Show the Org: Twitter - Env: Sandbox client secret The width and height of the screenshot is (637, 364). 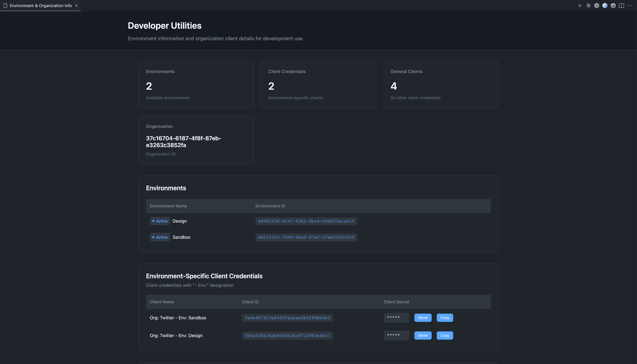tap(423, 317)
